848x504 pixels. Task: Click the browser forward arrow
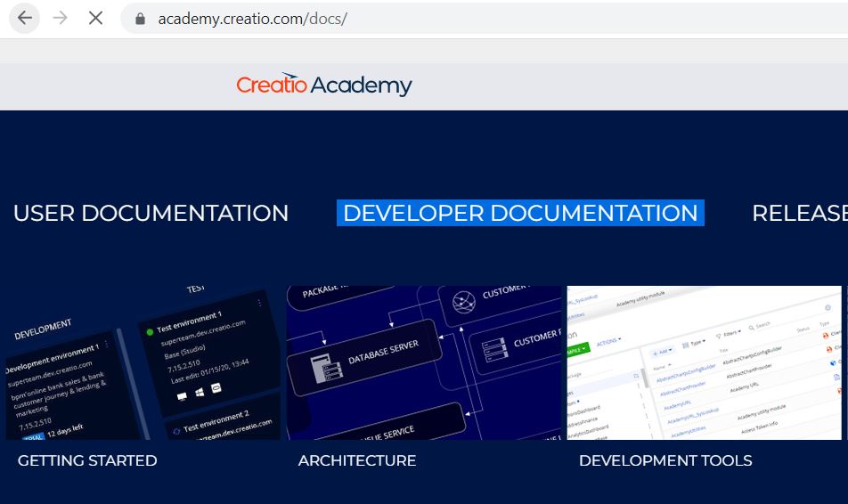click(60, 19)
